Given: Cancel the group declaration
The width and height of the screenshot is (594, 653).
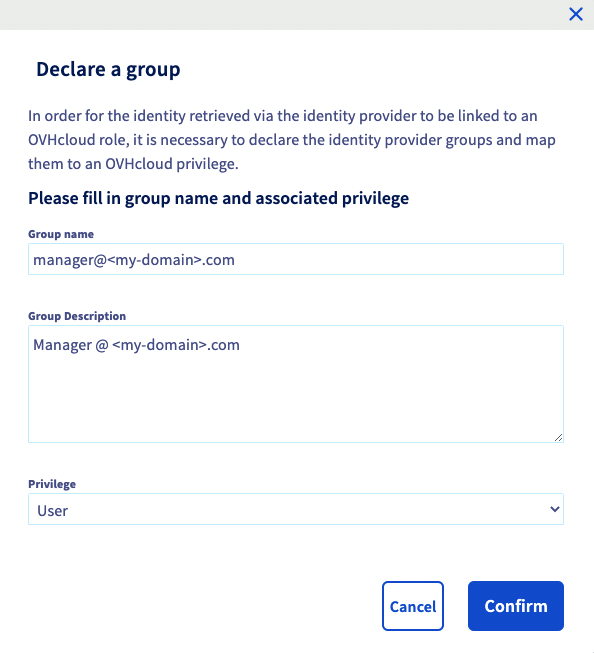Looking at the screenshot, I should [x=413, y=606].
